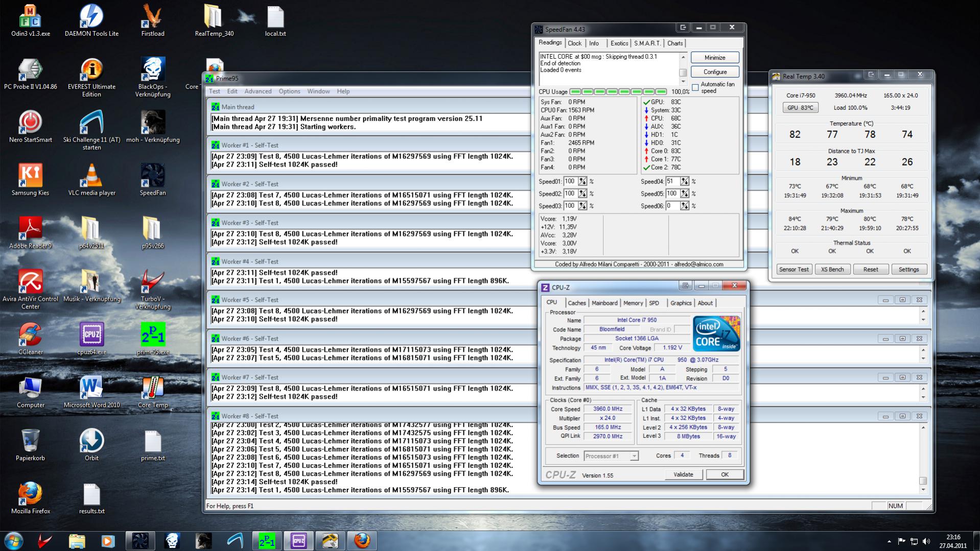The image size is (980, 551).
Task: Click Prime95 taskbar button
Action: point(267,541)
